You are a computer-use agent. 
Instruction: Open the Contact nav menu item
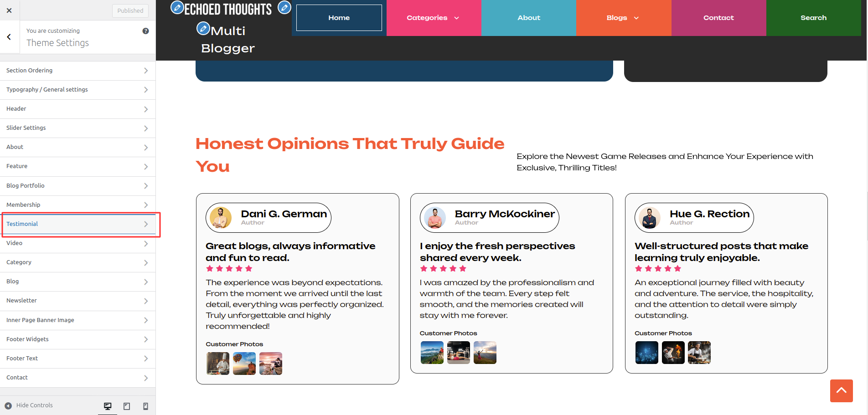point(718,18)
